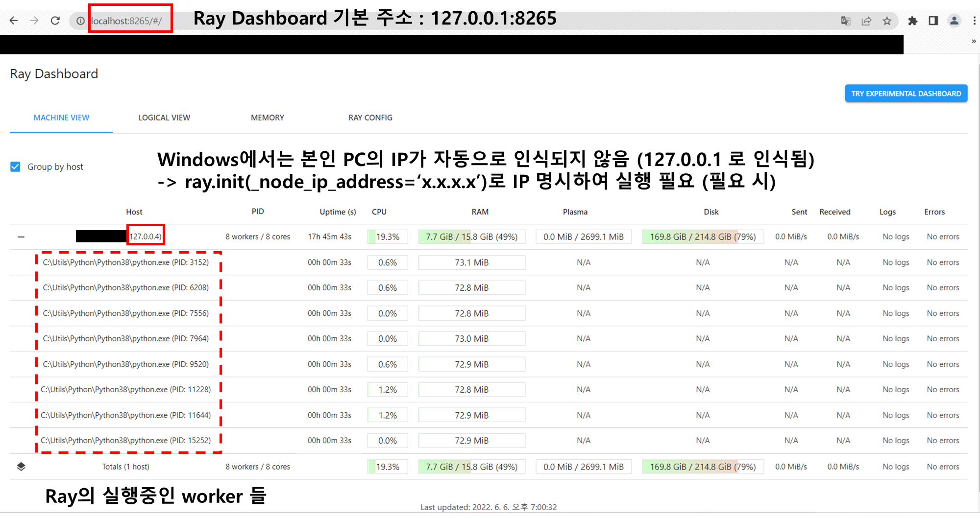The image size is (980, 518).
Task: Select worker python.exe PID 11228
Action: click(126, 390)
